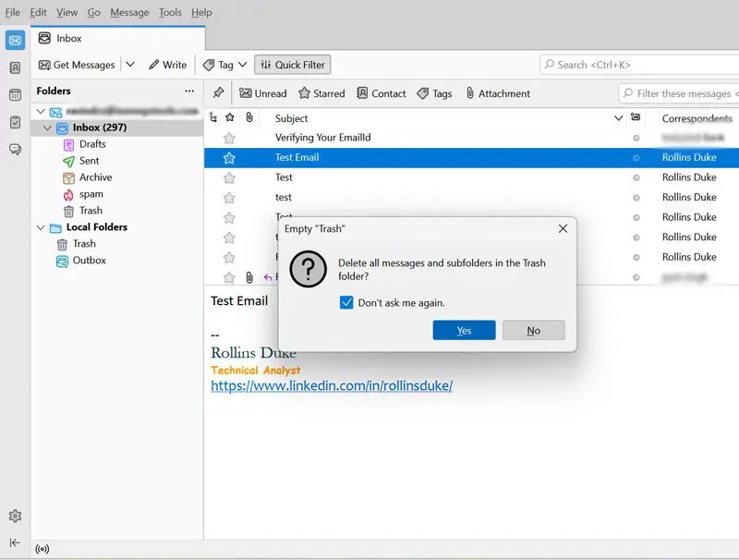Pin the Quick Filter bar
Screen dimensions: 739x560
pos(219,93)
